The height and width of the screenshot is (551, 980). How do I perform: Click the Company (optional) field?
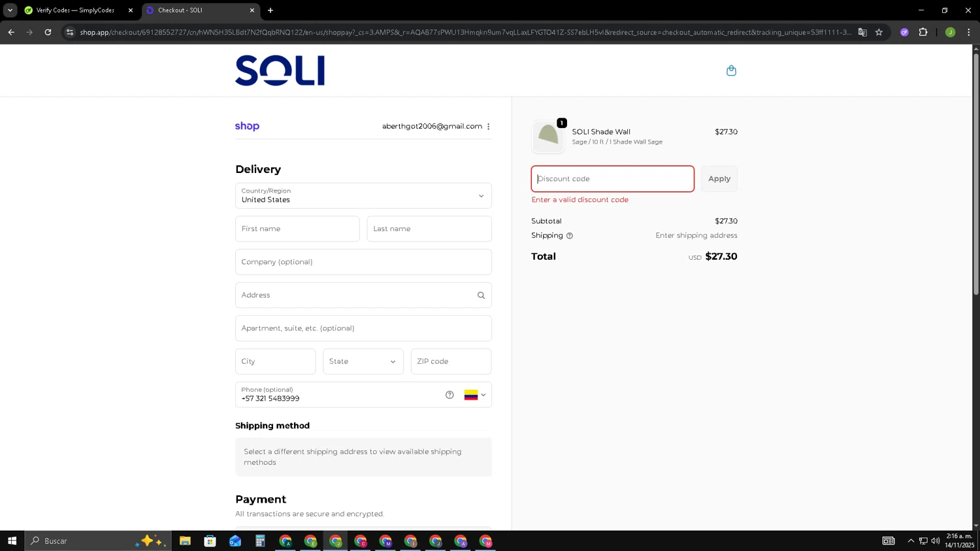click(363, 262)
